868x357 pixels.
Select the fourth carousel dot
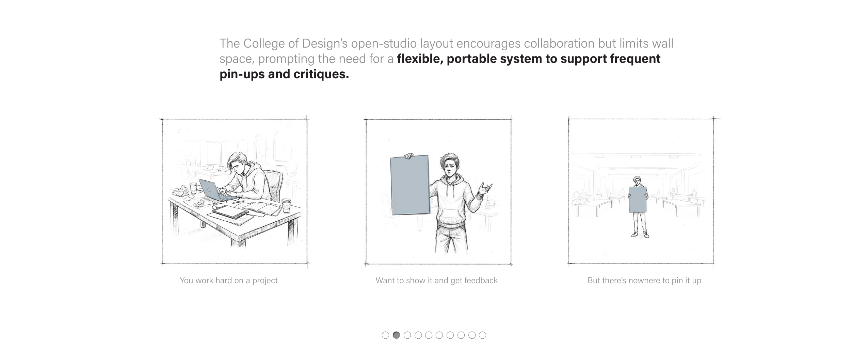click(418, 335)
